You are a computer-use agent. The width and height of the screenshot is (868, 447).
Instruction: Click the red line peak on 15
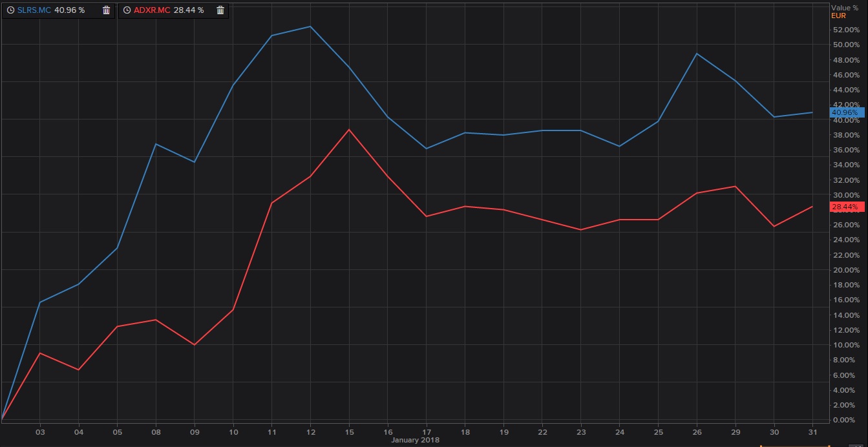coord(349,129)
